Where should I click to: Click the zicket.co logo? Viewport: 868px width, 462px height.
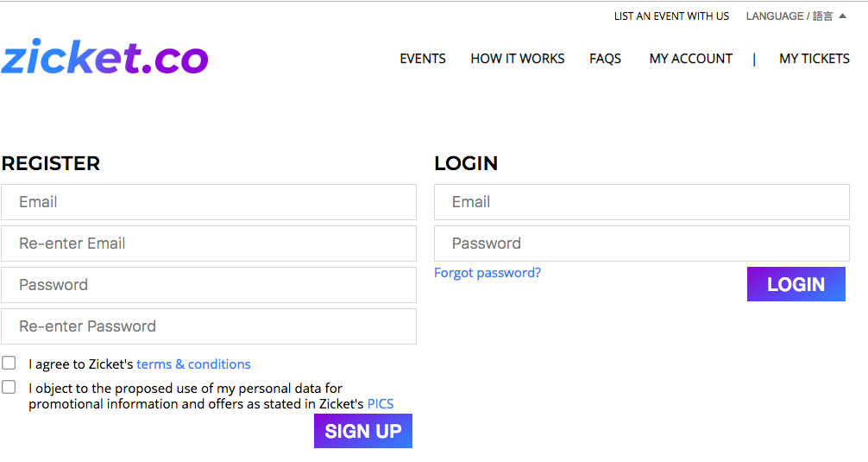(x=104, y=57)
